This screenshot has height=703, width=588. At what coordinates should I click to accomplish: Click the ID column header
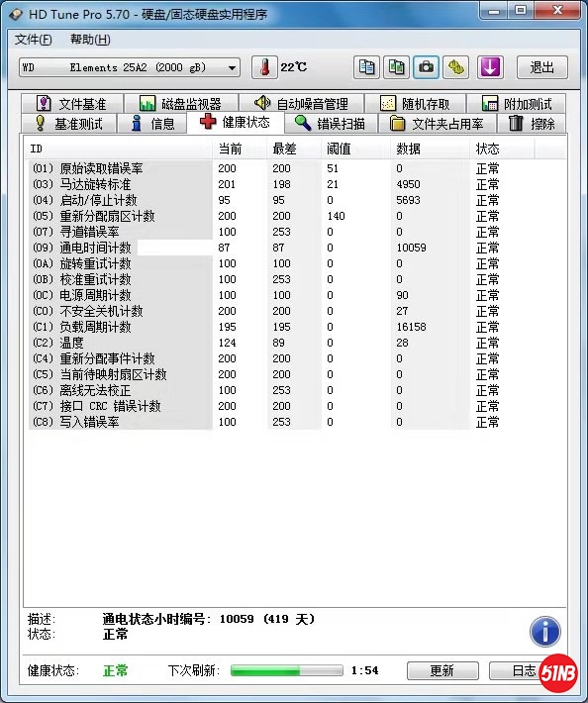pyautogui.click(x=119, y=149)
